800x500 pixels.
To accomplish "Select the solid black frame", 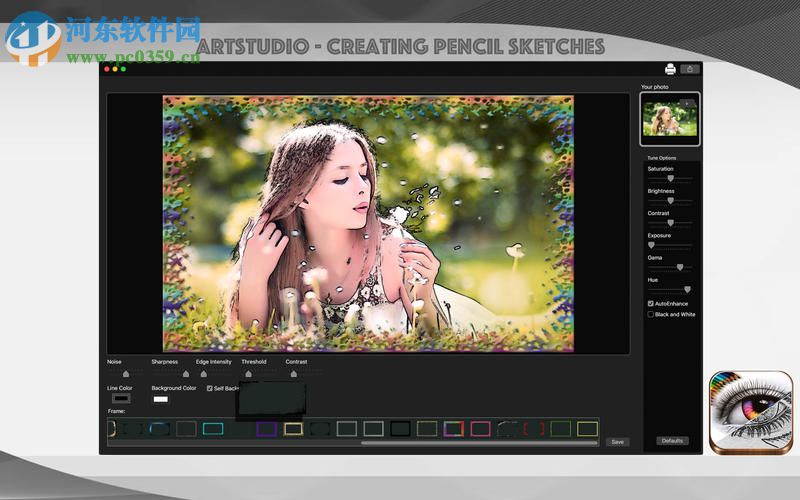I will [x=400, y=429].
